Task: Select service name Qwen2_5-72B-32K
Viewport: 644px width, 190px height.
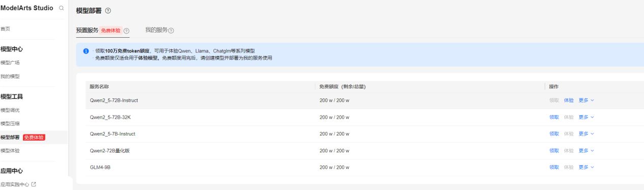Action: [110, 117]
